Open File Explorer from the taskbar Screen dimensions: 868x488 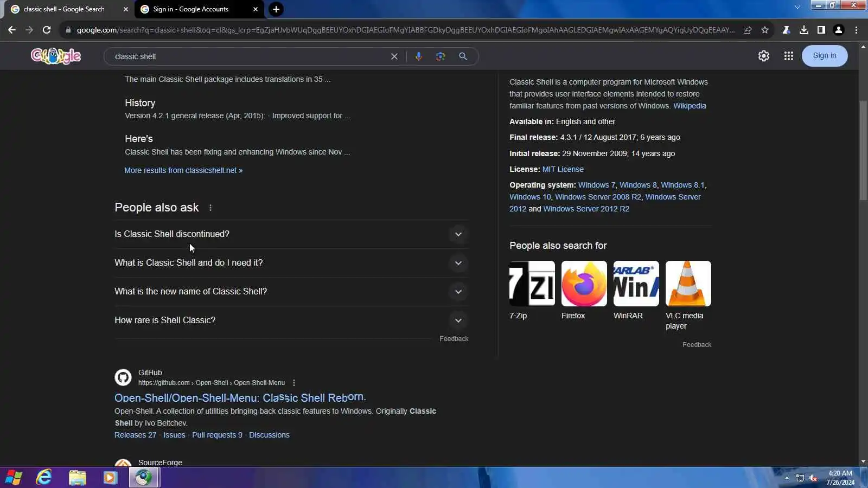click(77, 477)
